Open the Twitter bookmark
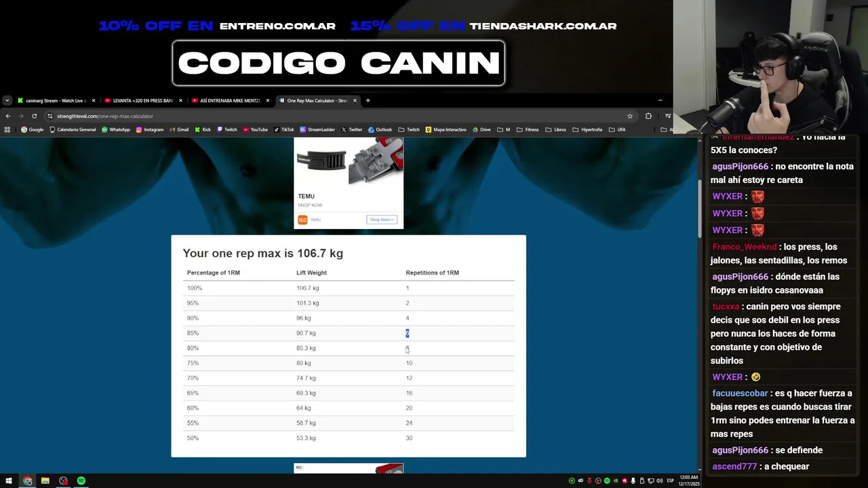Screen dimensions: 868x488 pyautogui.click(x=352, y=129)
